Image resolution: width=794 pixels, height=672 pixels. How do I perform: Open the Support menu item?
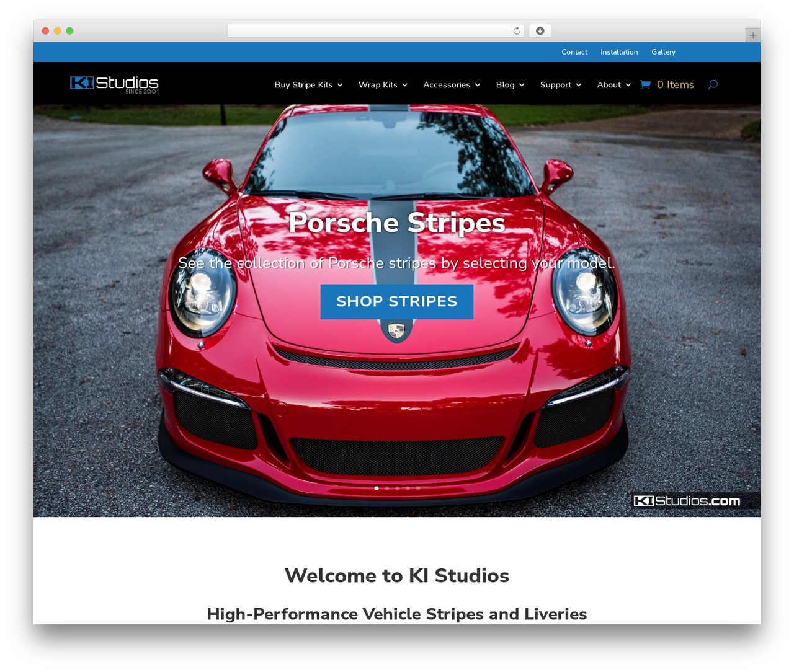[x=556, y=85]
